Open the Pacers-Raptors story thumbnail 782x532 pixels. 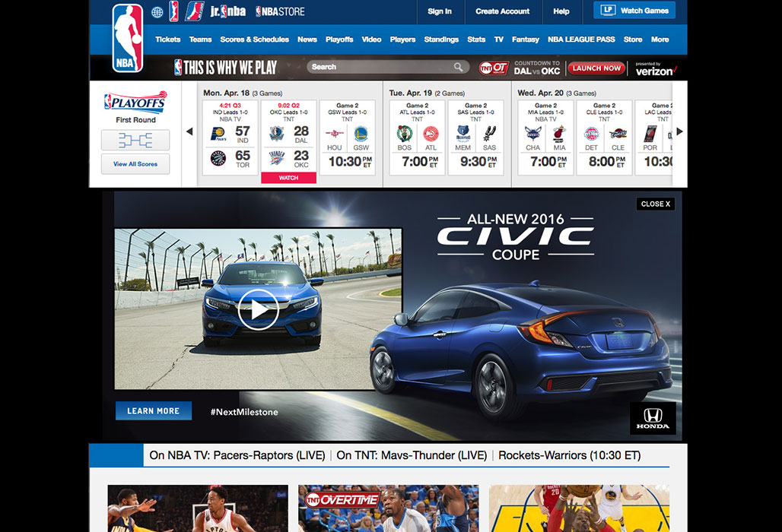click(198, 508)
